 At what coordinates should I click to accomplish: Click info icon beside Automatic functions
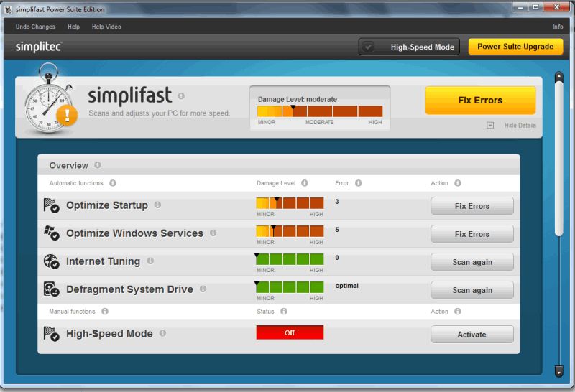coord(113,183)
